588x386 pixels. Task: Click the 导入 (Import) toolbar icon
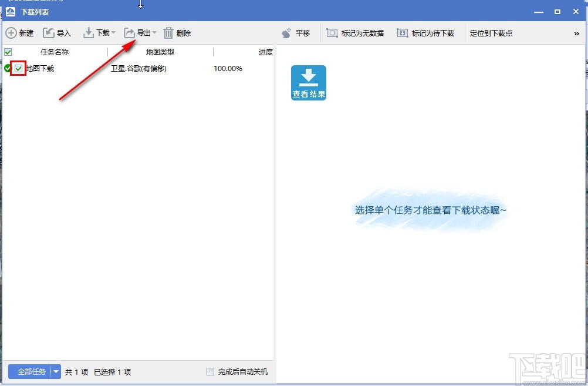[48, 33]
